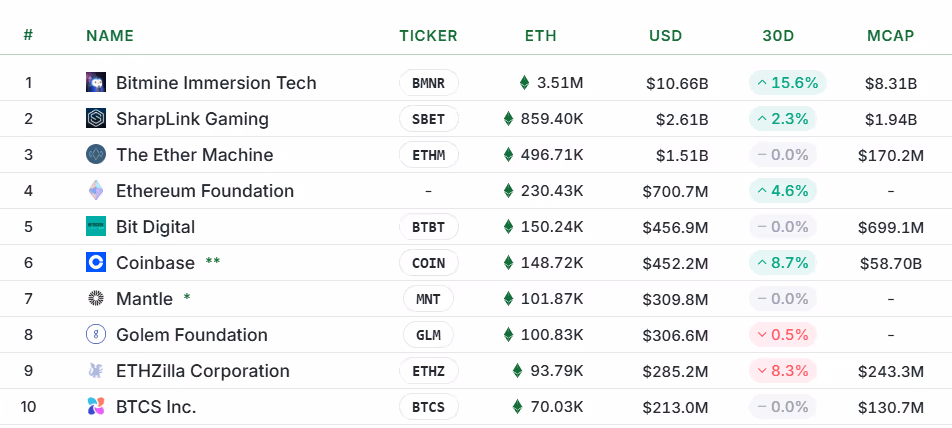This screenshot has width=952, height=428.
Task: Sort by the MCAP column header
Action: click(x=890, y=36)
